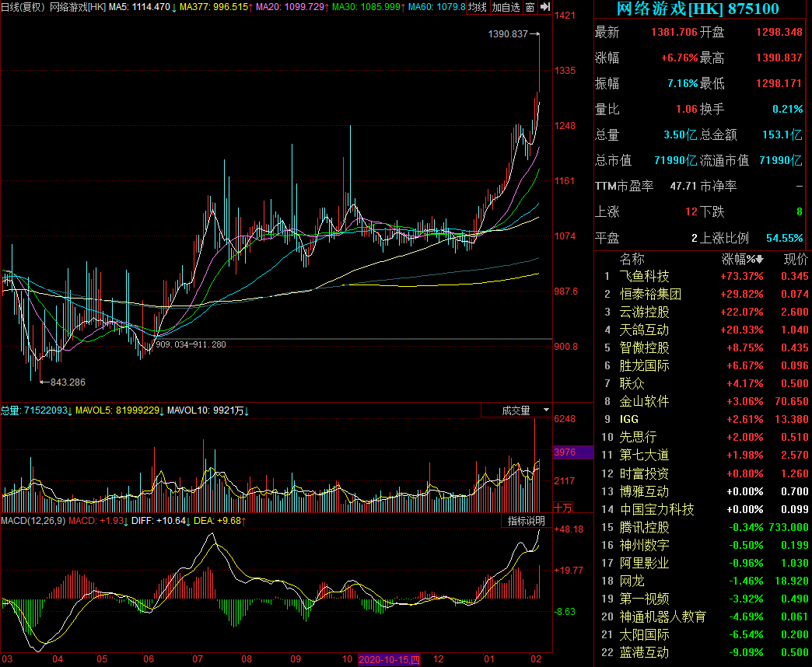
Task: Click the 01 month label on time axis
Action: click(489, 659)
